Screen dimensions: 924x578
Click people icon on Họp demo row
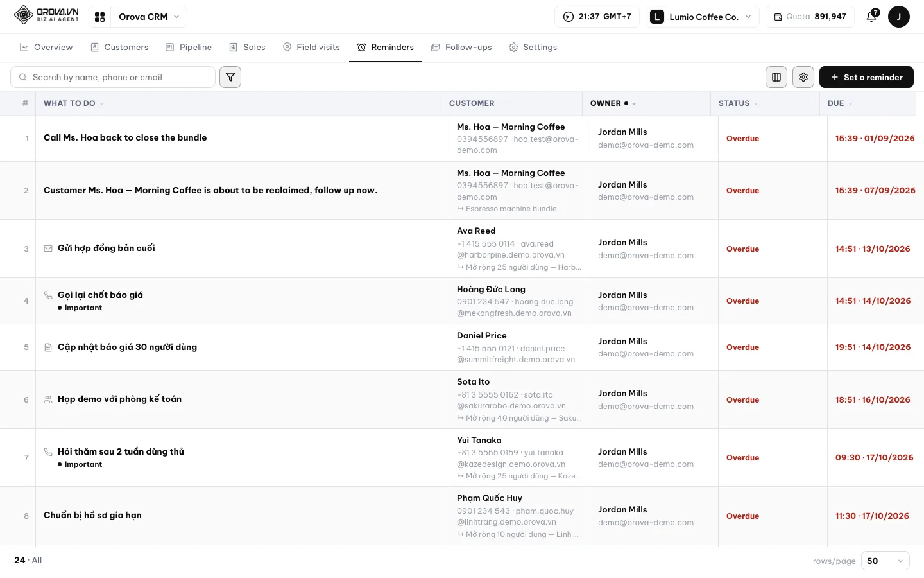48,399
